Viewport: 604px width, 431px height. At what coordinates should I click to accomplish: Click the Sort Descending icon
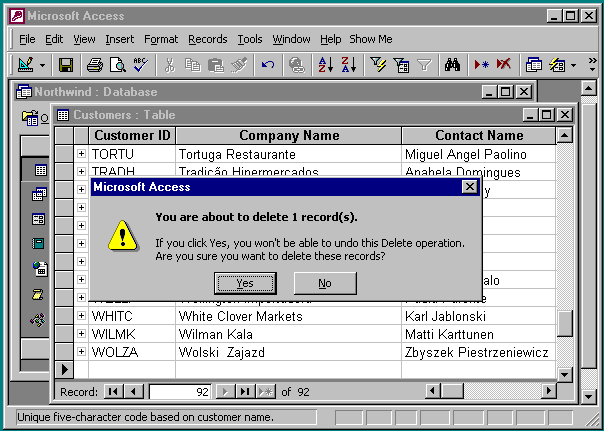point(348,65)
